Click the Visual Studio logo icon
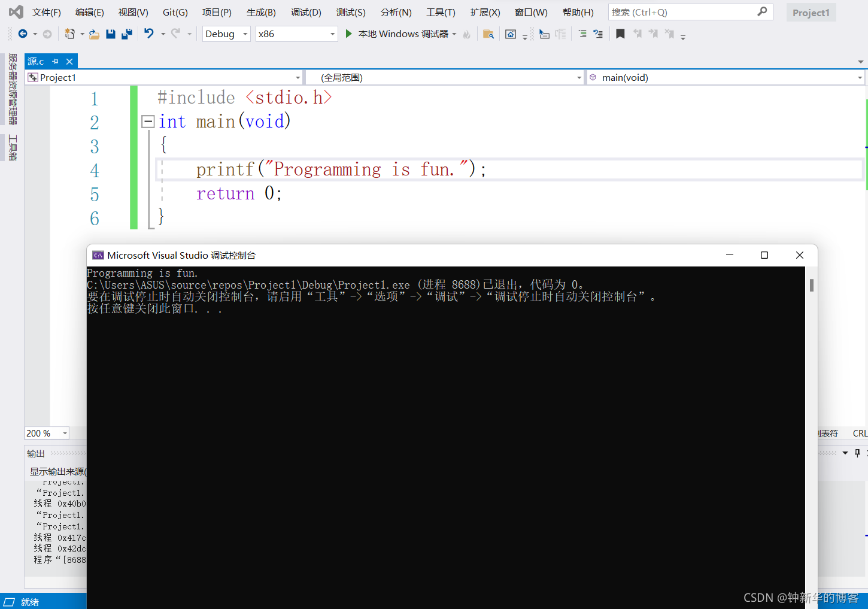 [16, 12]
